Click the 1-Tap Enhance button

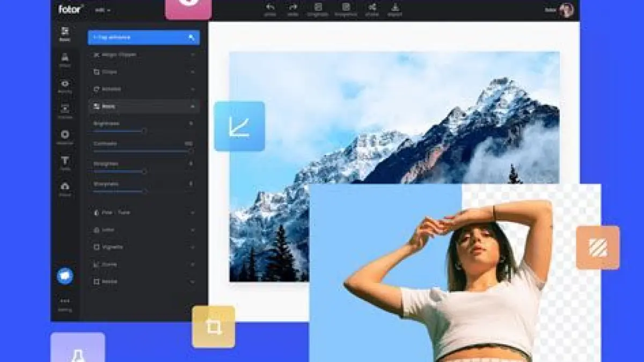click(x=143, y=38)
